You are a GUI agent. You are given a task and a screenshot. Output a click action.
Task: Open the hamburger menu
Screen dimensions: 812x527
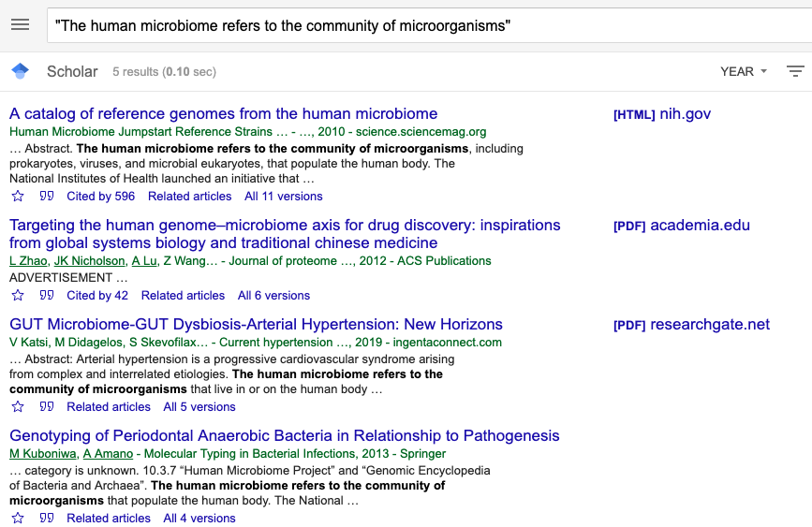point(20,25)
